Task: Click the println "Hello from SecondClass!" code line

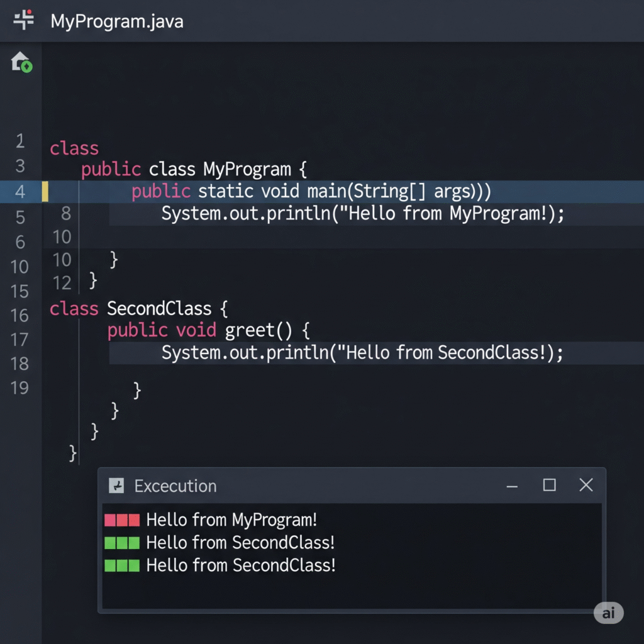Action: (x=362, y=353)
